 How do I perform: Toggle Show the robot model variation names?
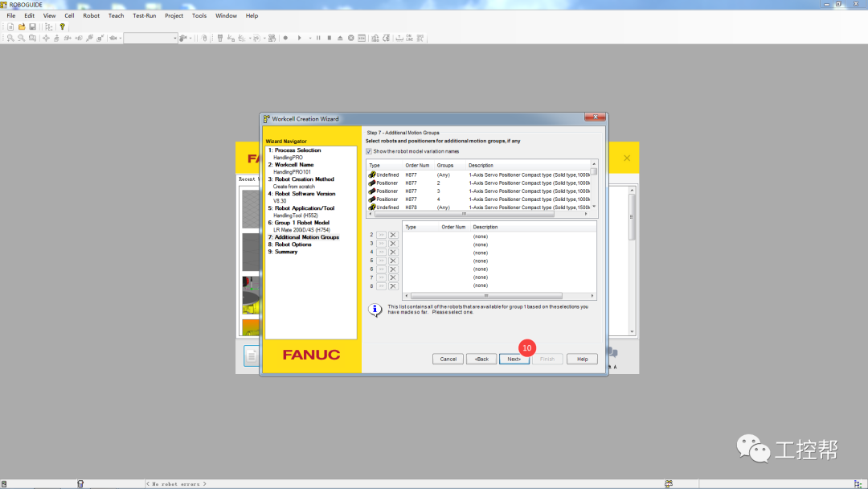pos(369,151)
